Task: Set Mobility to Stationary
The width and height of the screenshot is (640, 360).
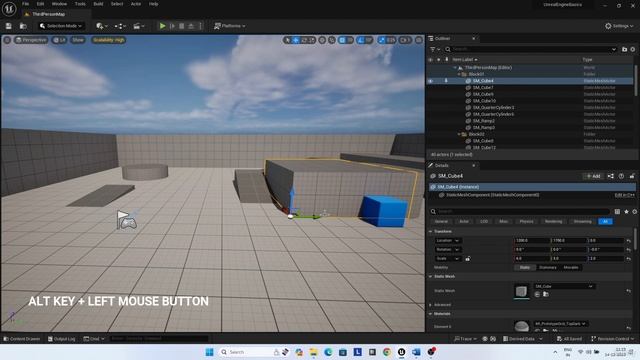Action: tap(548, 268)
